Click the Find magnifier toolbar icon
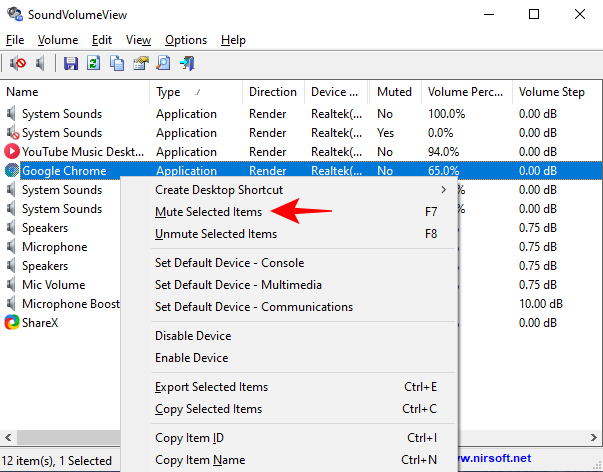 click(163, 64)
